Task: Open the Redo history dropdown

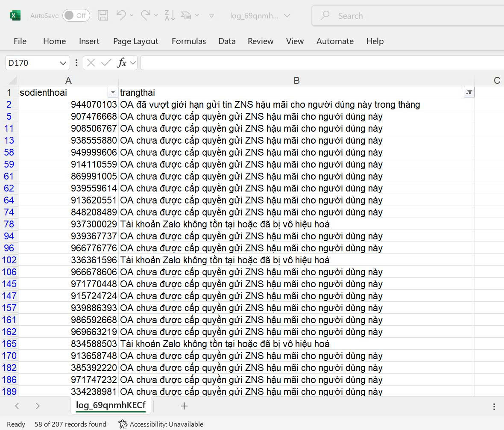Action: coord(156,15)
